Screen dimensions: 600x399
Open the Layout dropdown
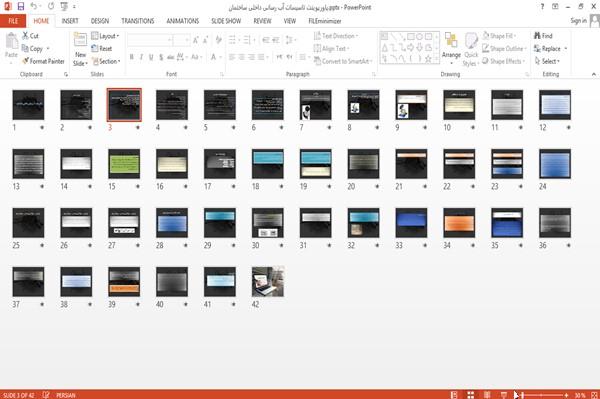105,36
